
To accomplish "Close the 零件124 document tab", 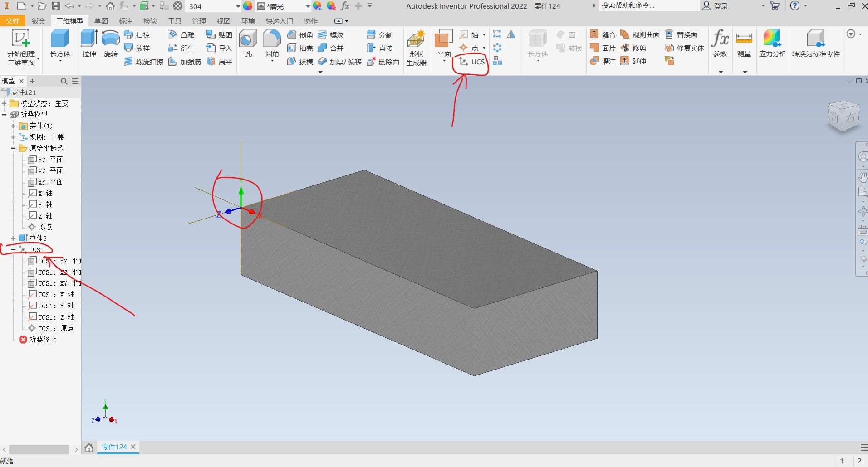I will [x=133, y=447].
